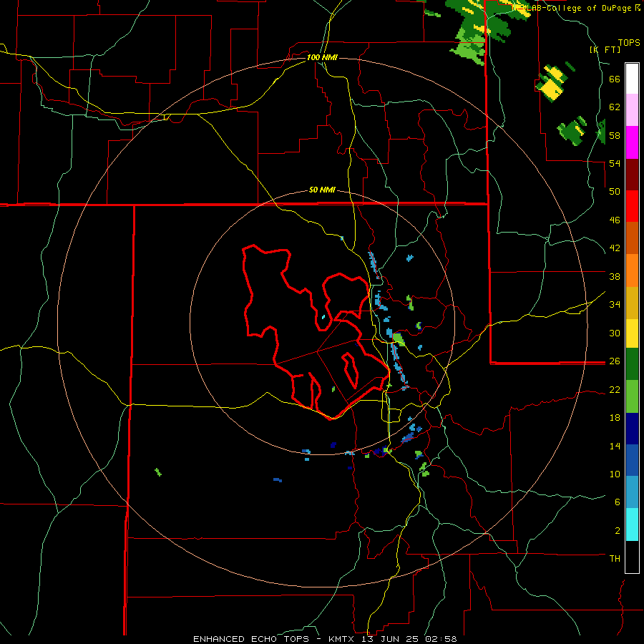Click the dark green legend swatch

(x=632, y=364)
